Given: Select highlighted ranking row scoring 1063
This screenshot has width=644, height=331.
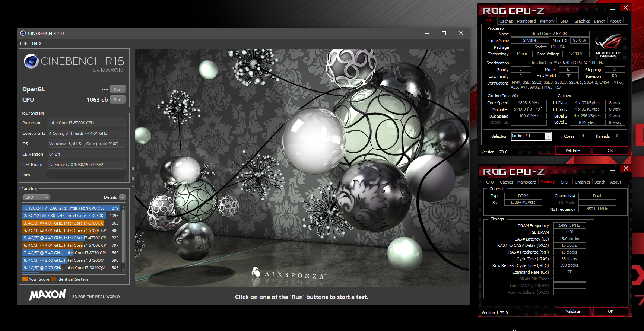Looking at the screenshot, I should click(71, 223).
